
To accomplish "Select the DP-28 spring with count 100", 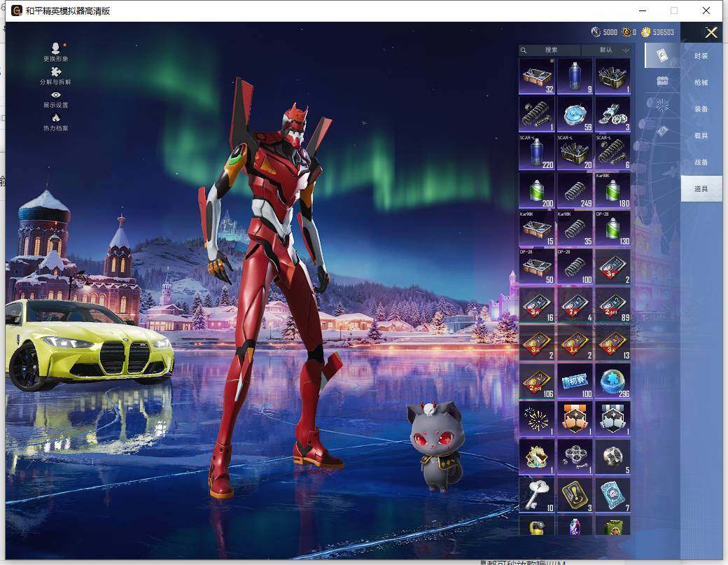I will tap(575, 267).
